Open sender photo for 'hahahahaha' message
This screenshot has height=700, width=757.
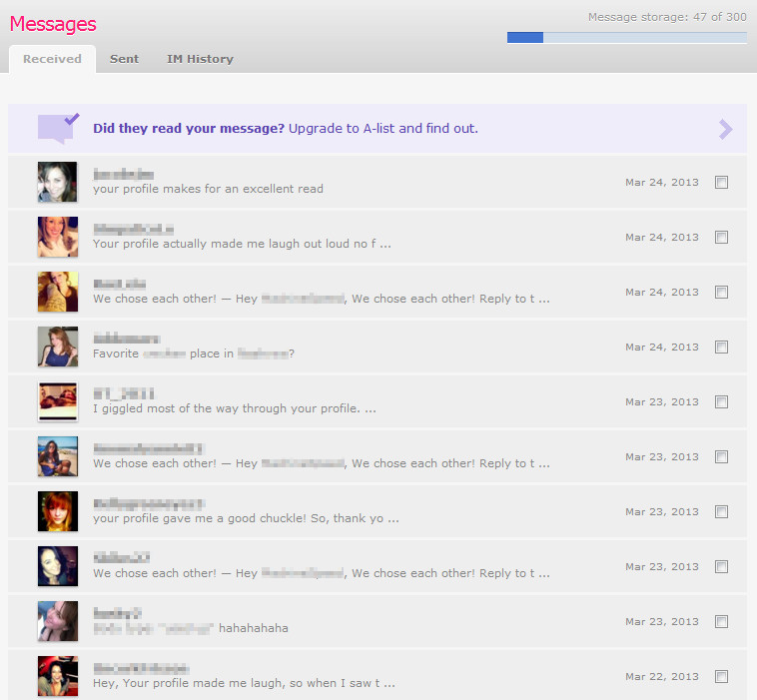pyautogui.click(x=58, y=621)
